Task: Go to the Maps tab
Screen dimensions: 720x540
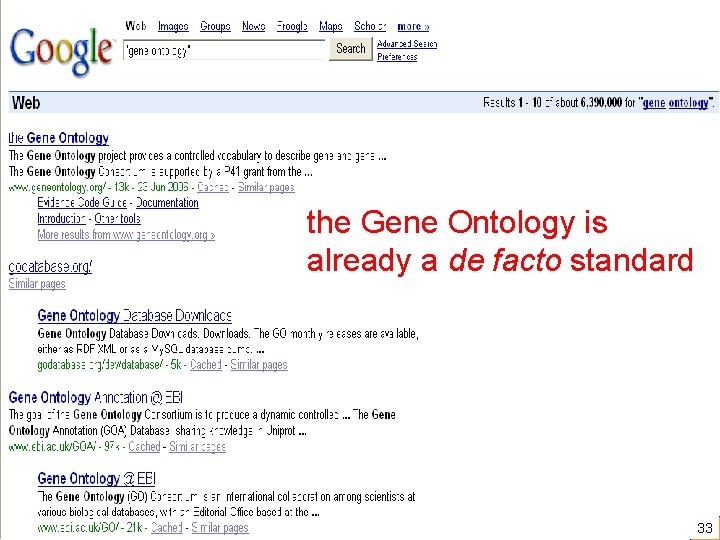Action: pyautogui.click(x=331, y=27)
